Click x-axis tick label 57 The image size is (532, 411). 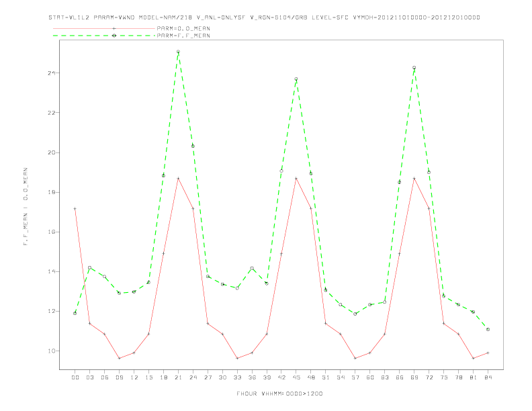click(355, 377)
